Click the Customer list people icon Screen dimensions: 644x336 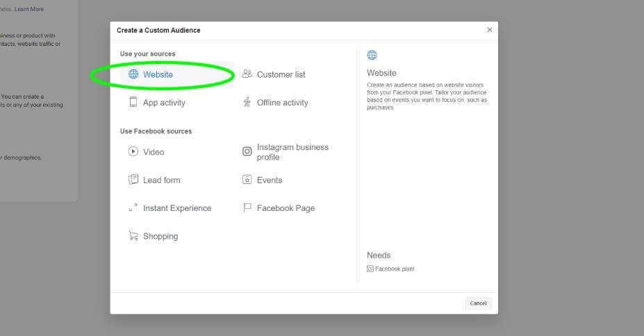247,74
